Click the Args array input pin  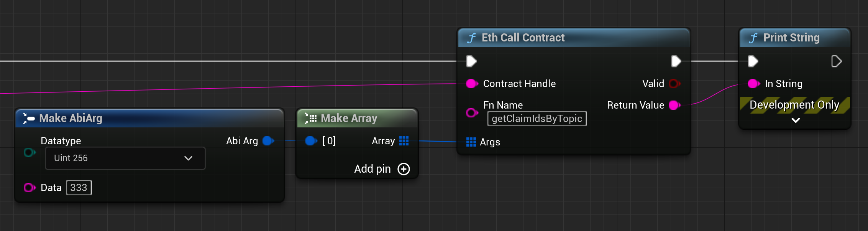[x=471, y=142]
